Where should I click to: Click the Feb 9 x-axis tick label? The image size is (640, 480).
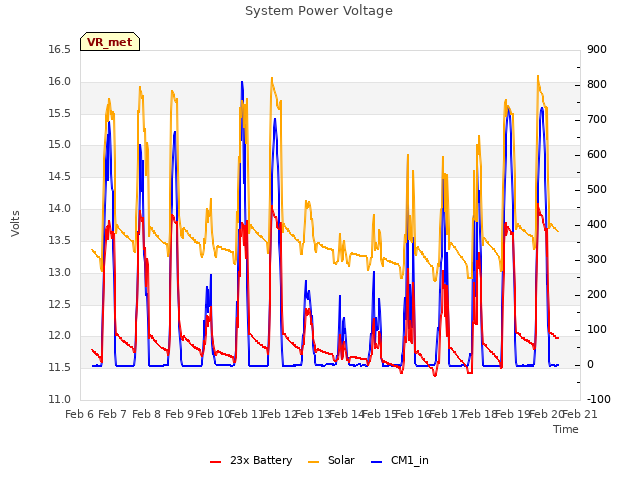tap(180, 414)
